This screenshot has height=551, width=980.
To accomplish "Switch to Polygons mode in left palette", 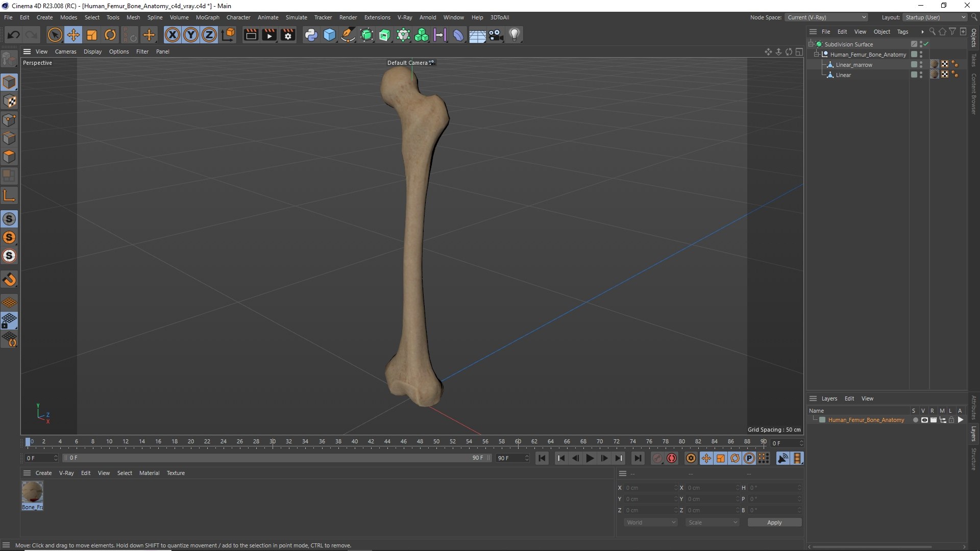I will 9,157.
